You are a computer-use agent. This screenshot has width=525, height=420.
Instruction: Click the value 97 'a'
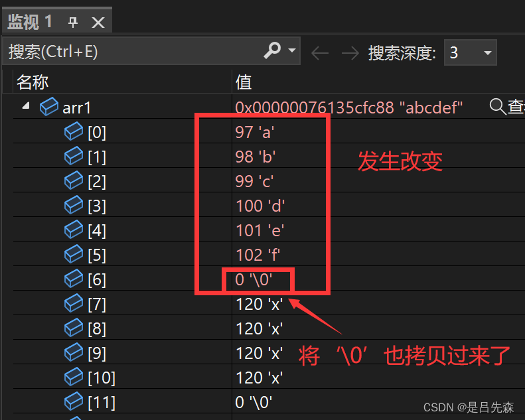click(x=255, y=132)
